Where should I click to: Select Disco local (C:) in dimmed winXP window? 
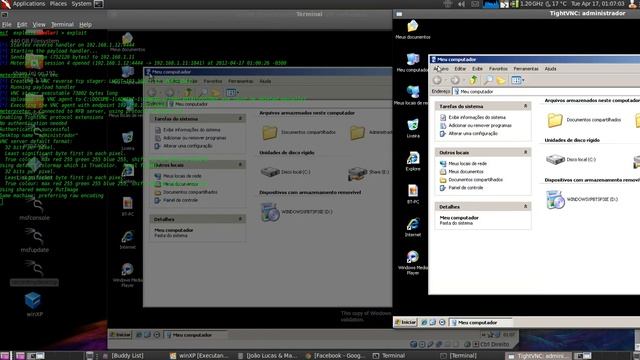click(285, 172)
